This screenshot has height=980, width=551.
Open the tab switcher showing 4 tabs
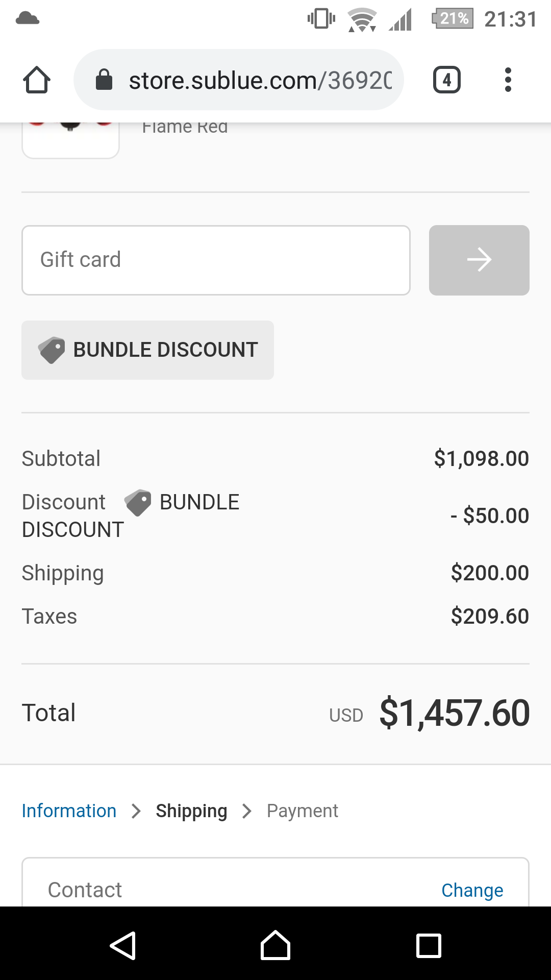[446, 80]
